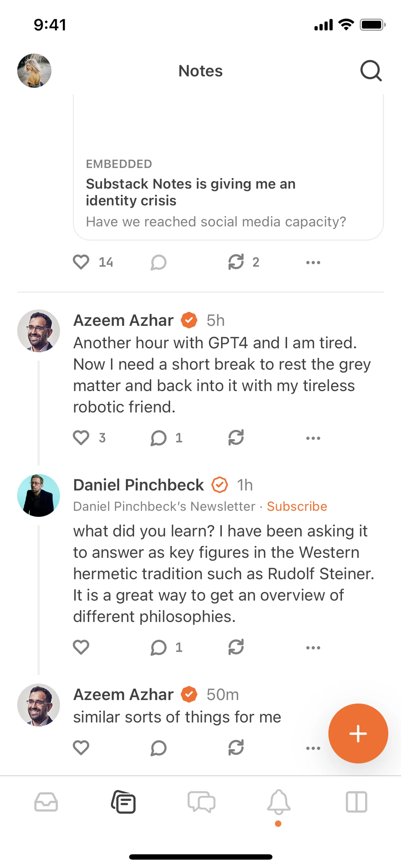Open the Inbox tab in bottom bar
Image resolution: width=401 pixels, height=868 pixels.
(x=46, y=802)
